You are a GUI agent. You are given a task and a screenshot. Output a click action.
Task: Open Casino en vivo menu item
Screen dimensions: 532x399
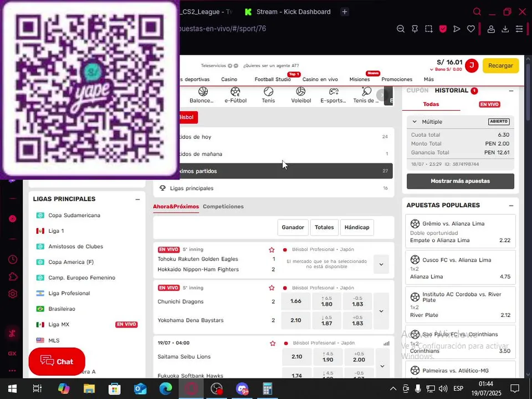coord(320,79)
